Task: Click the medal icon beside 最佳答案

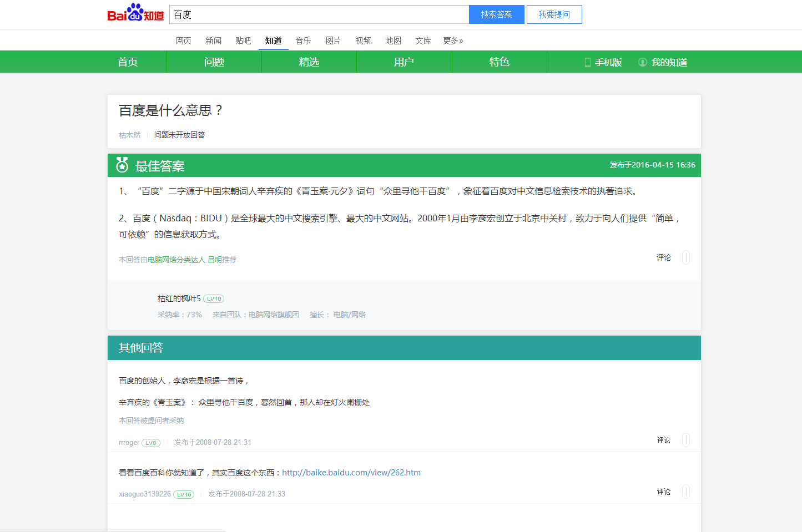Action: pos(122,165)
